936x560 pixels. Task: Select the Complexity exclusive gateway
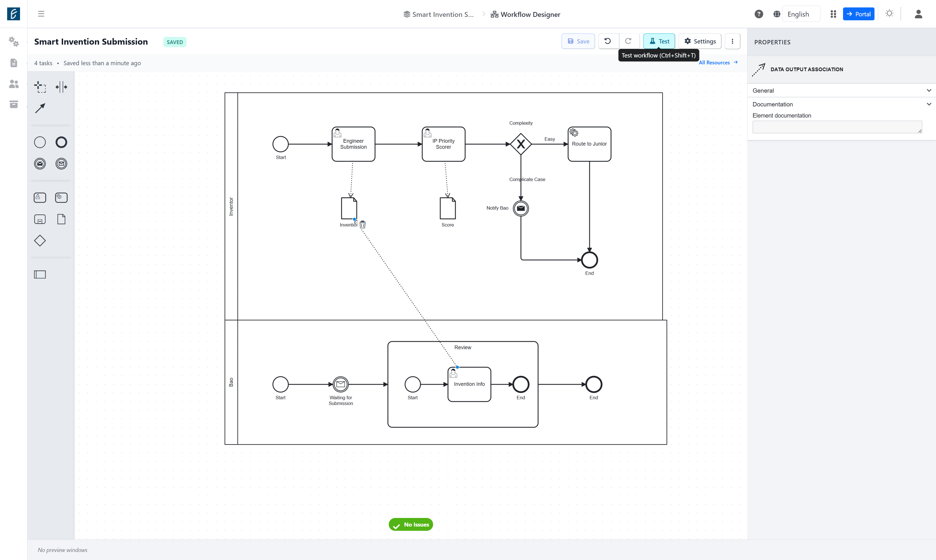[x=521, y=144]
